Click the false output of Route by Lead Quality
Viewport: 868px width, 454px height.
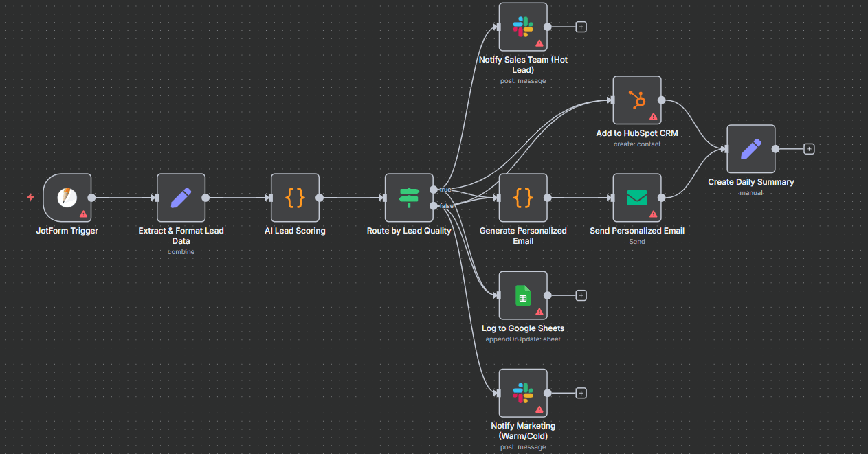click(x=434, y=206)
